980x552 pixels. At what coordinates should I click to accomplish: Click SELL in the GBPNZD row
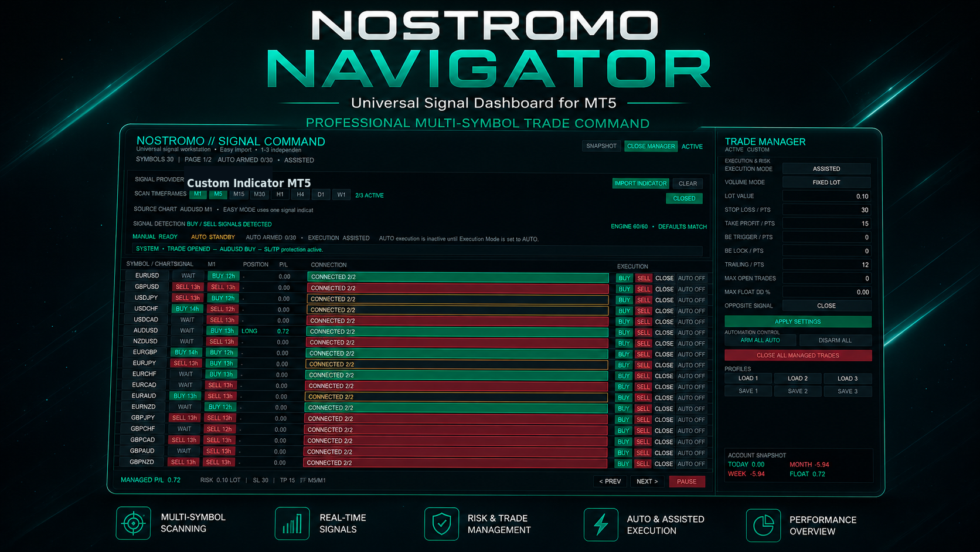click(643, 463)
